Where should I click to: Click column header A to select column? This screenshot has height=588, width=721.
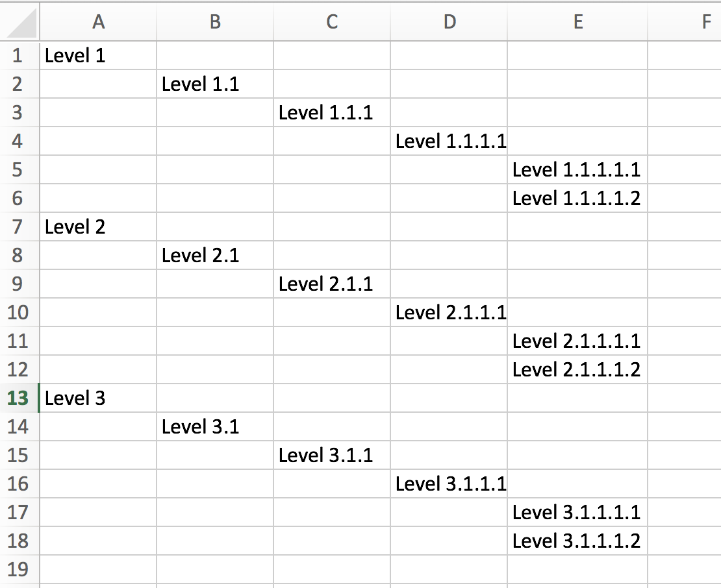pyautogui.click(x=97, y=21)
